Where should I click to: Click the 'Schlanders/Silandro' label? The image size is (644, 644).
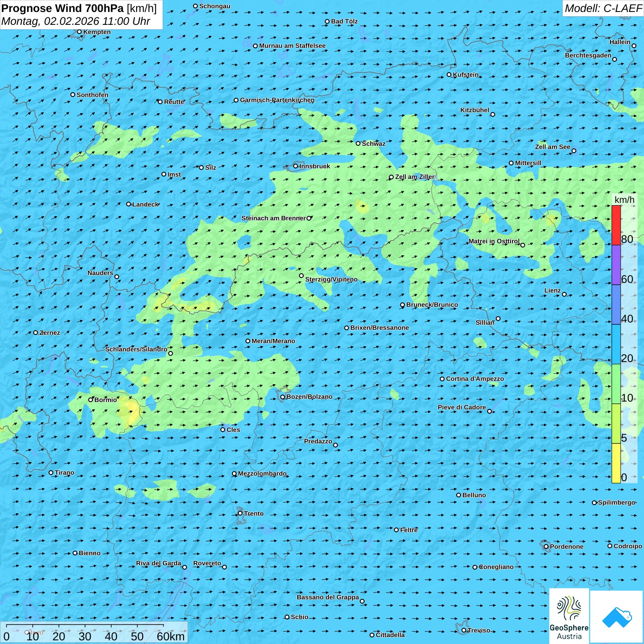click(x=136, y=349)
